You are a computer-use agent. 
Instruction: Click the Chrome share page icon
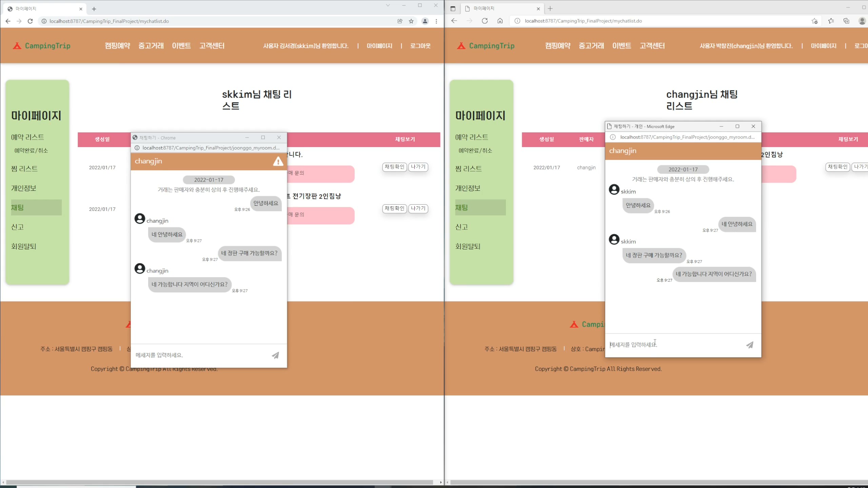(400, 21)
